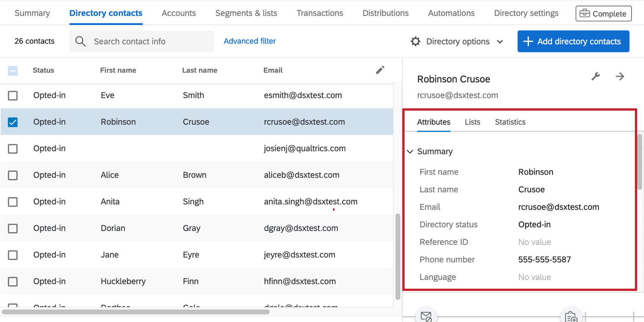The height and width of the screenshot is (322, 644).
Task: Toggle the select-all contacts checkbox
Action: [13, 70]
